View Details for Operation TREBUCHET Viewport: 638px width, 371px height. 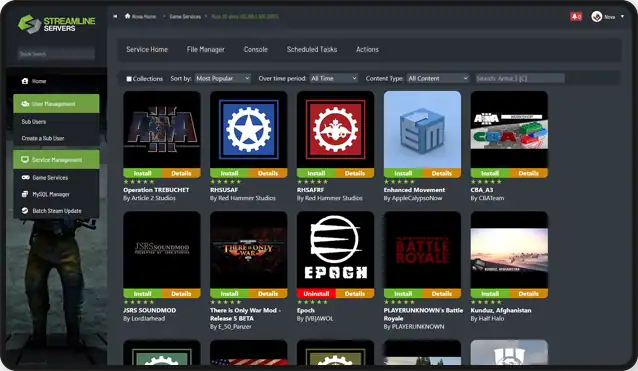pyautogui.click(x=181, y=173)
